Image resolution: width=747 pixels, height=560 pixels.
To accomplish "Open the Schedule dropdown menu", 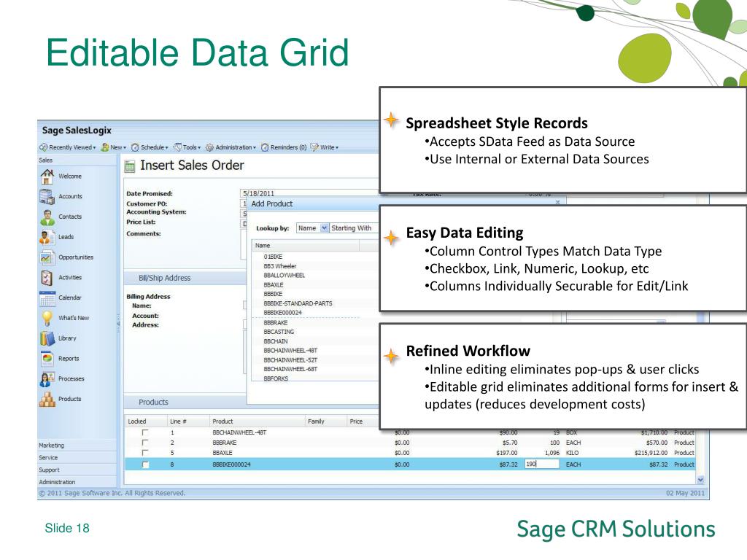I will pos(167,147).
